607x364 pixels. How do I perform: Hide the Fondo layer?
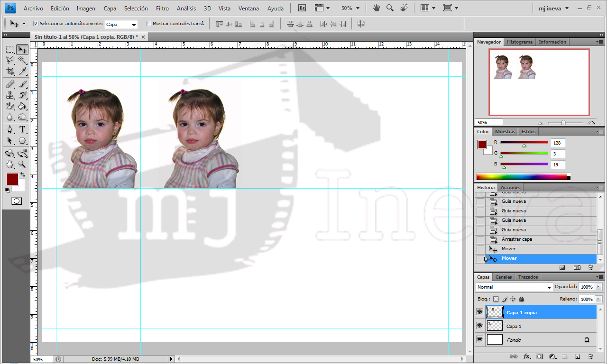click(479, 339)
